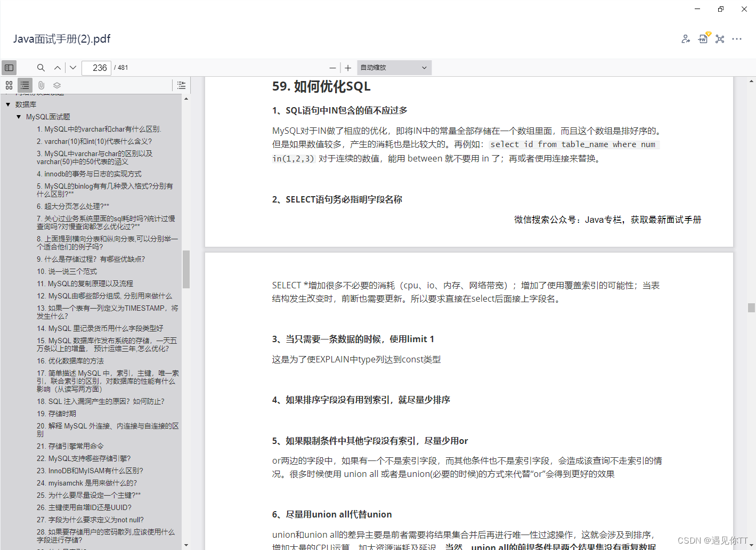Viewport: 756px width, 550px height.
Task: Open outline item 9 什么是存储过程
Action: coord(91,259)
